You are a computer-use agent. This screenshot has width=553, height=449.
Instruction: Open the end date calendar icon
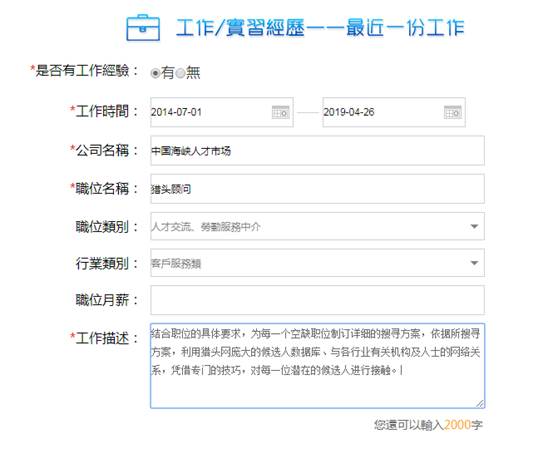[x=452, y=112]
